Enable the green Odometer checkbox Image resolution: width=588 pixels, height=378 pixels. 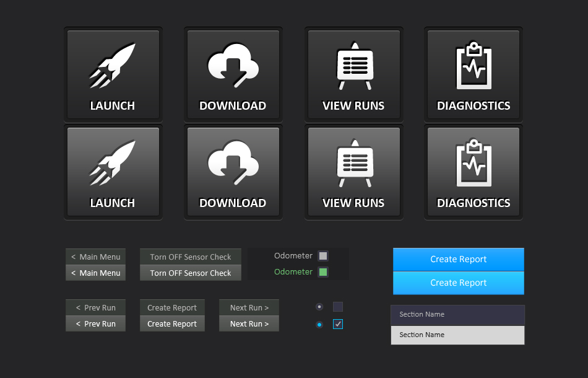click(322, 271)
